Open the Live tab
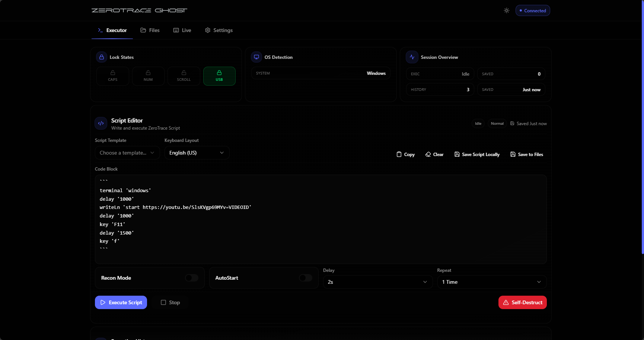Viewport: 644px width, 340px height. [x=182, y=30]
